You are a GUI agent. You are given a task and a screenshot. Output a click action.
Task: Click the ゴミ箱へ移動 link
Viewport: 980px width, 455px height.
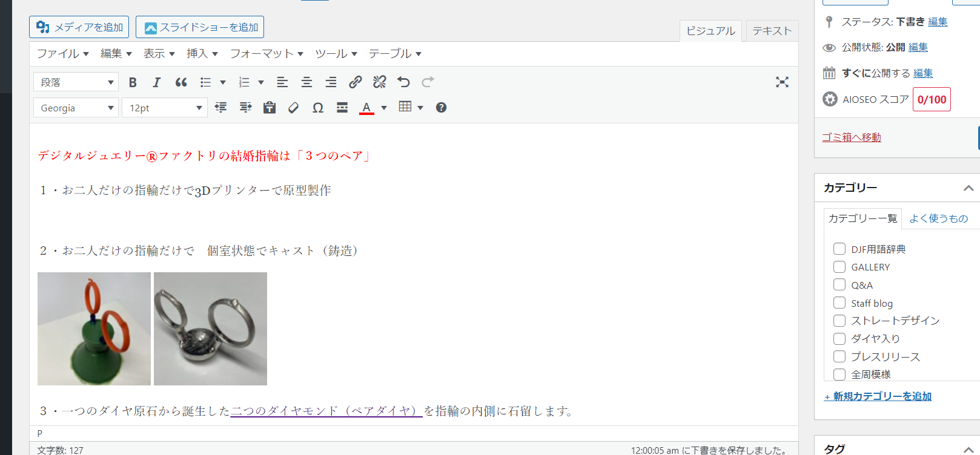[852, 137]
